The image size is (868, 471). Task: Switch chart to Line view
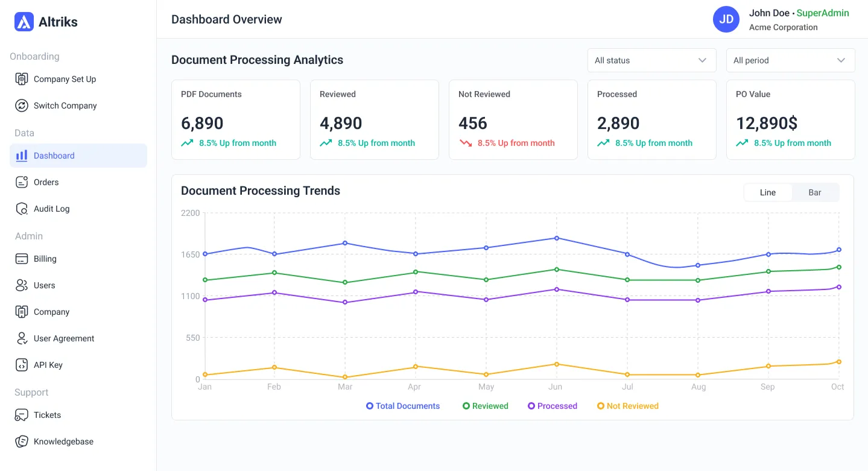(767, 192)
